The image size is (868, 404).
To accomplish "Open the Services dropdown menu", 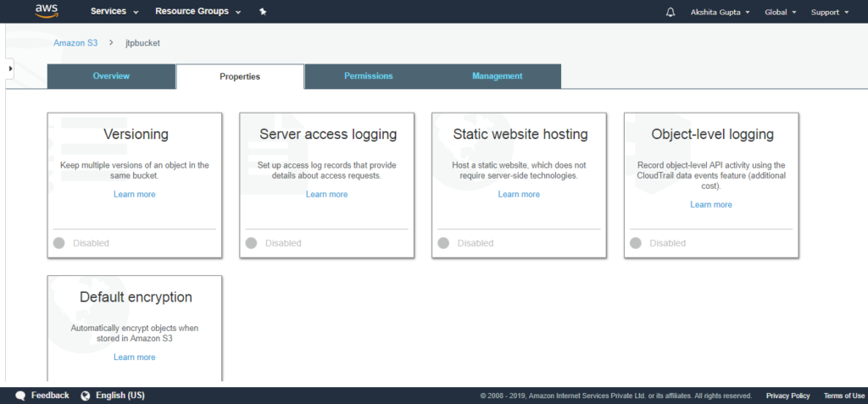I will (x=114, y=12).
